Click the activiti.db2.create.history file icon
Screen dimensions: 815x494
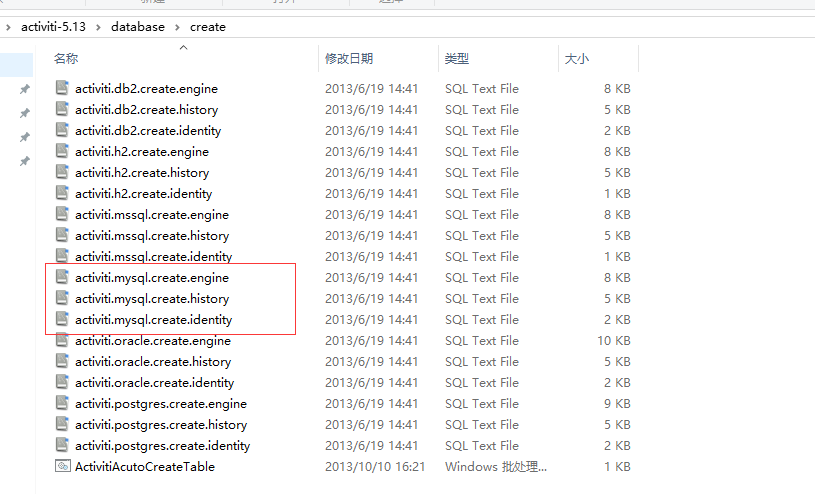62,109
